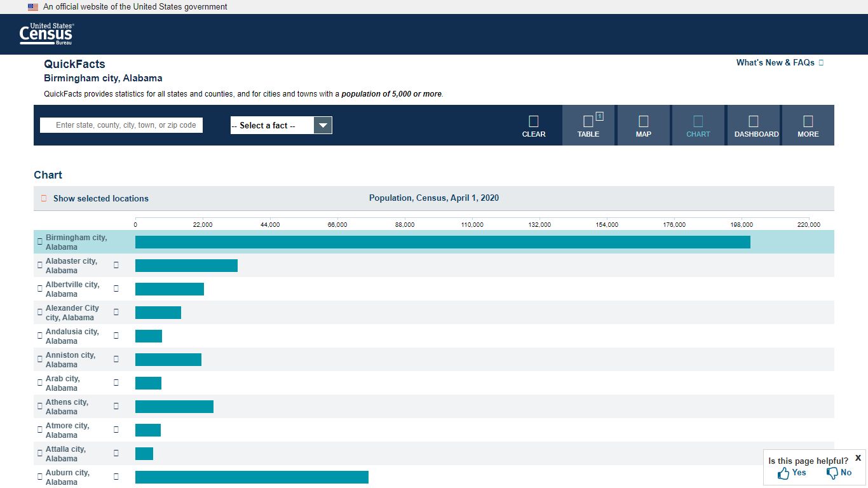Open the MORE menu

tap(808, 125)
